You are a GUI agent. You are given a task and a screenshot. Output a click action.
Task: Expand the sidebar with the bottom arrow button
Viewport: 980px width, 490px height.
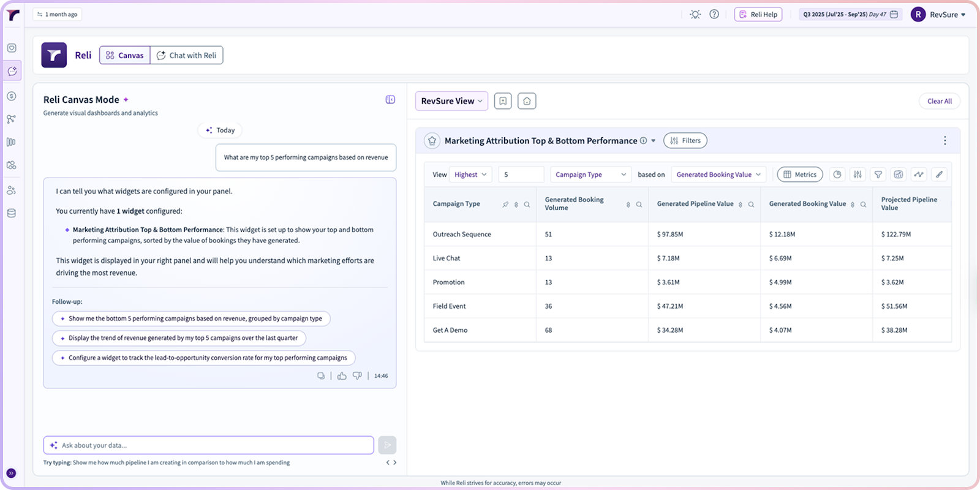(x=11, y=473)
